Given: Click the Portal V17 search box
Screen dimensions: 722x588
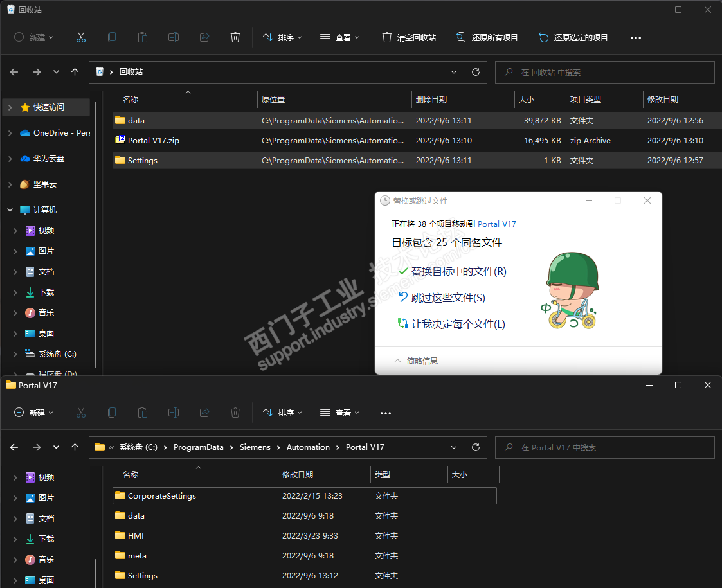Looking at the screenshot, I should 604,448.
